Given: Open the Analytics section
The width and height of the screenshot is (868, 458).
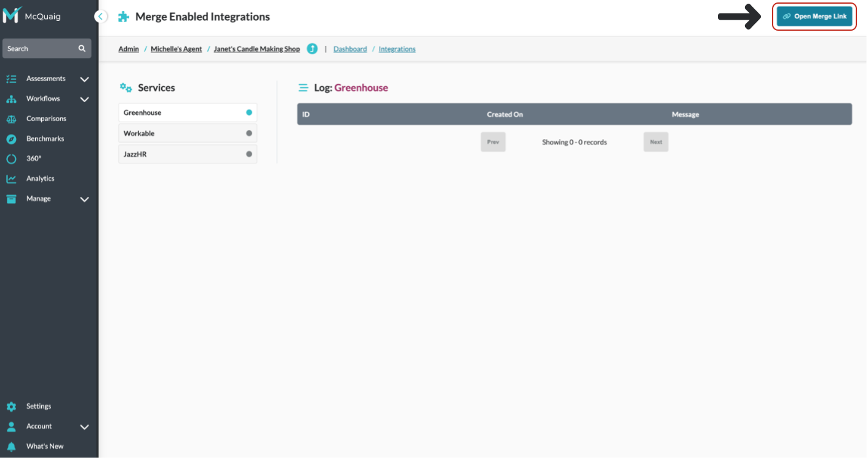Looking at the screenshot, I should [40, 178].
